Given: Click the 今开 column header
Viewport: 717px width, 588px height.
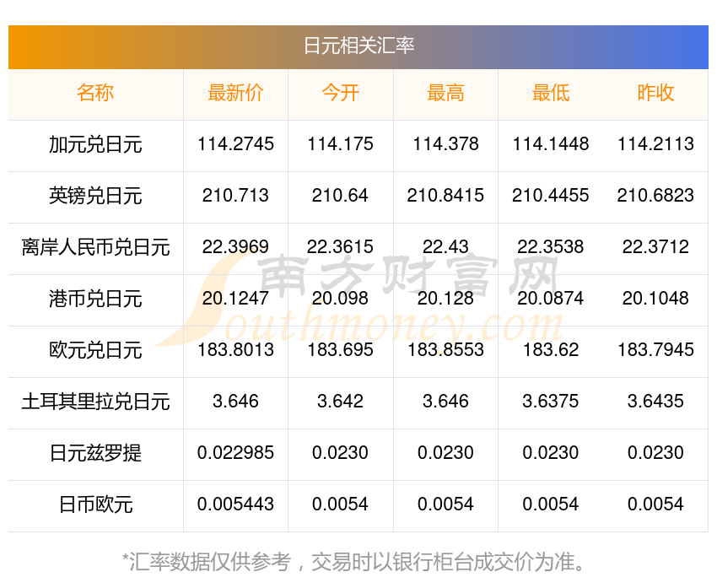Looking at the screenshot, I should click(340, 93).
